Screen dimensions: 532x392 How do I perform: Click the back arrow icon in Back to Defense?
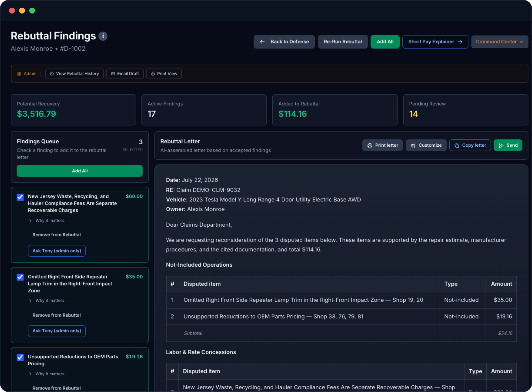coord(262,42)
